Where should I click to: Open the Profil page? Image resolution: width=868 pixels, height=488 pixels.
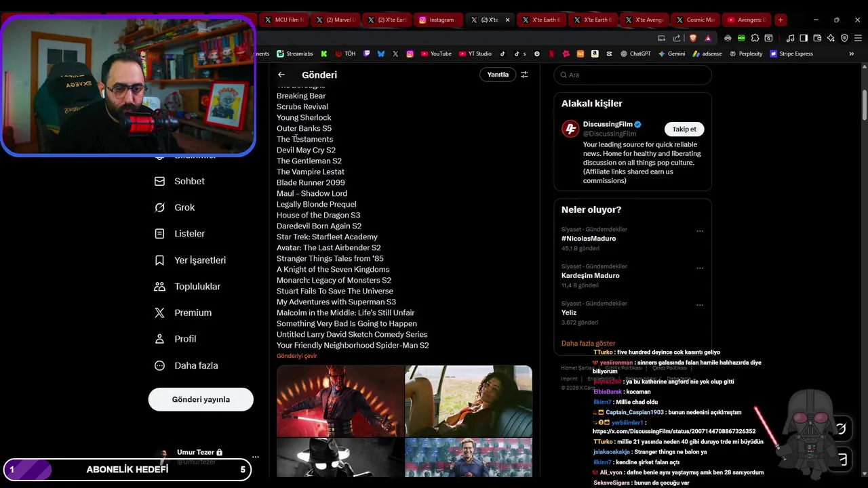tap(175, 339)
